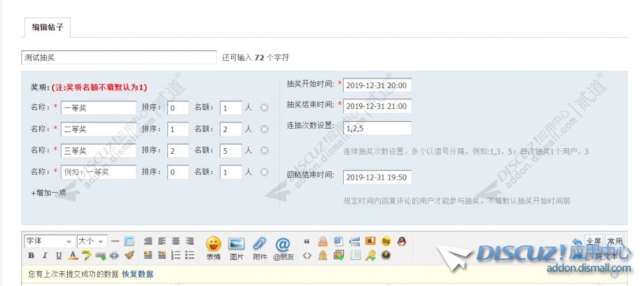Apply underline formatting in the editor
Screen dimensions: 644x286
pos(59,256)
